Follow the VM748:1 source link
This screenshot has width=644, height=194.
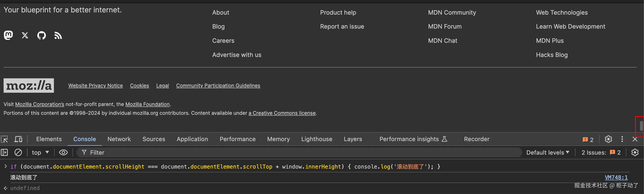(616, 178)
